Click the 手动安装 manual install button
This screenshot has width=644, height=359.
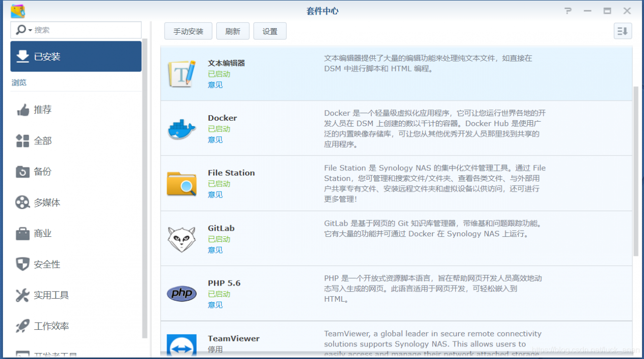click(x=188, y=31)
